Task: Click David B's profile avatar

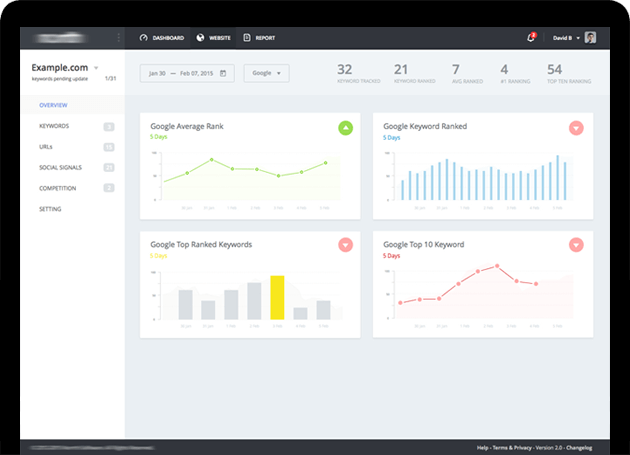Action: click(x=590, y=38)
